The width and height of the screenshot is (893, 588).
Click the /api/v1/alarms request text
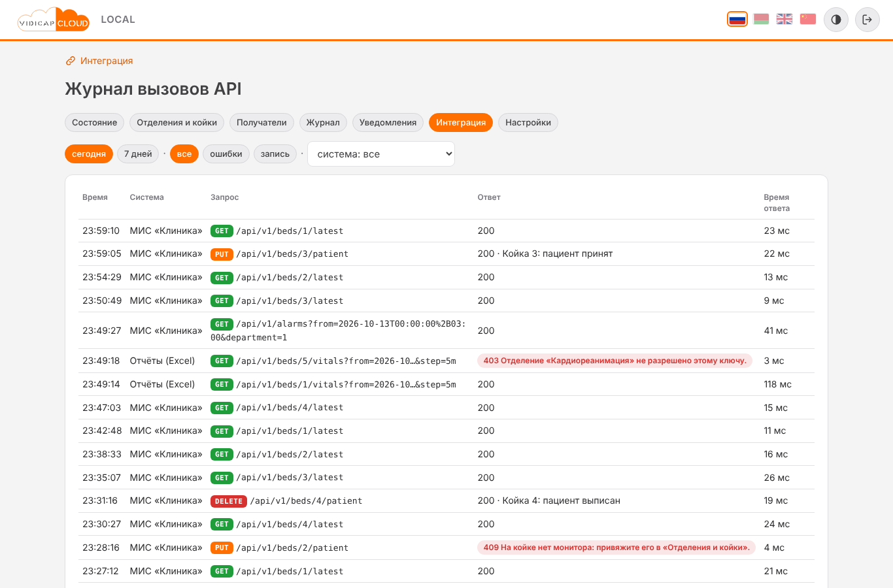[338, 331]
